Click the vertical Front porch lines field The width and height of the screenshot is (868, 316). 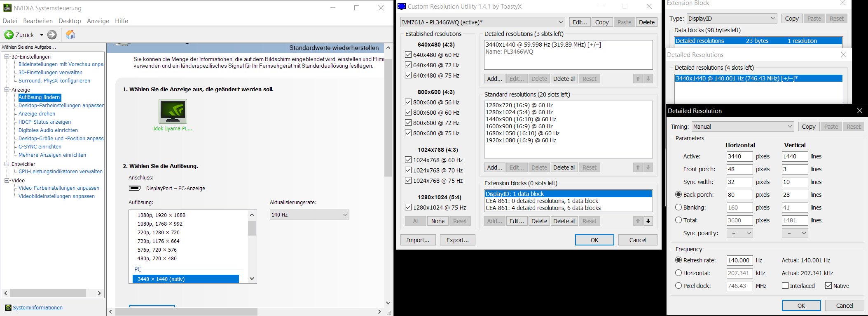[x=795, y=169]
